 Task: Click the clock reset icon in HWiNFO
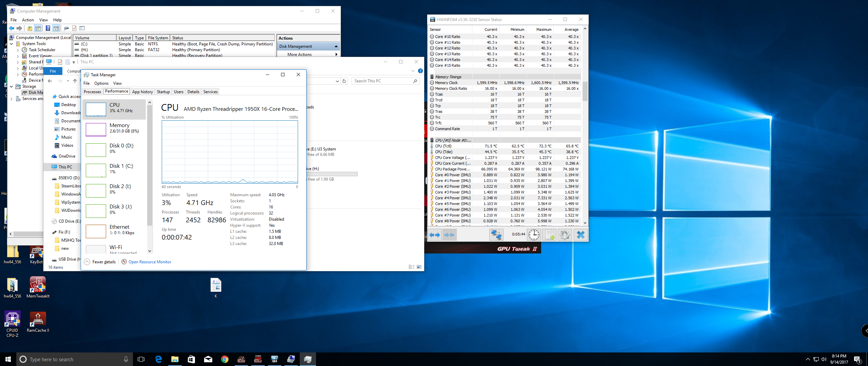pyautogui.click(x=534, y=235)
